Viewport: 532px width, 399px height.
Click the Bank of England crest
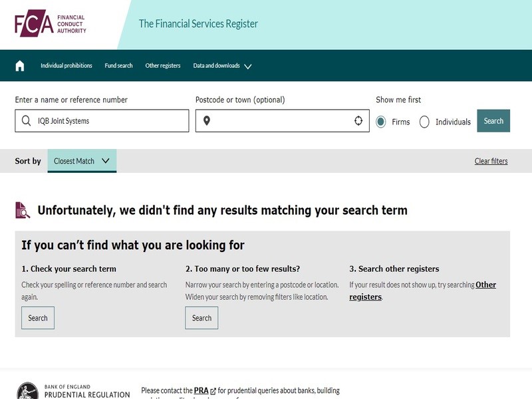27,391
